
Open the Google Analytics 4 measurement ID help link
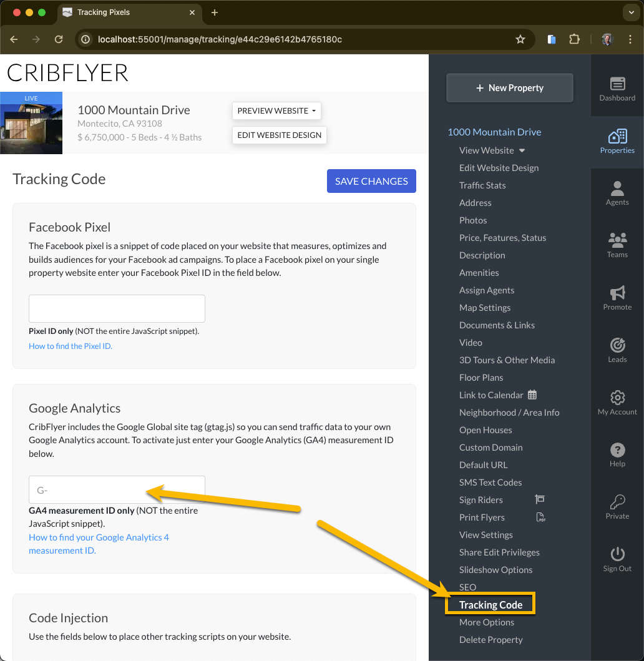(x=99, y=544)
